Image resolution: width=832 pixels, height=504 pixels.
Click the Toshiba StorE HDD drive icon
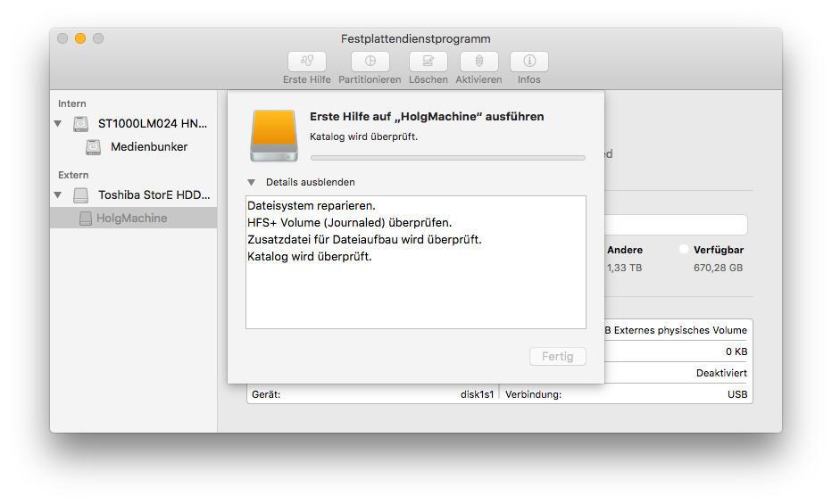[x=80, y=195]
